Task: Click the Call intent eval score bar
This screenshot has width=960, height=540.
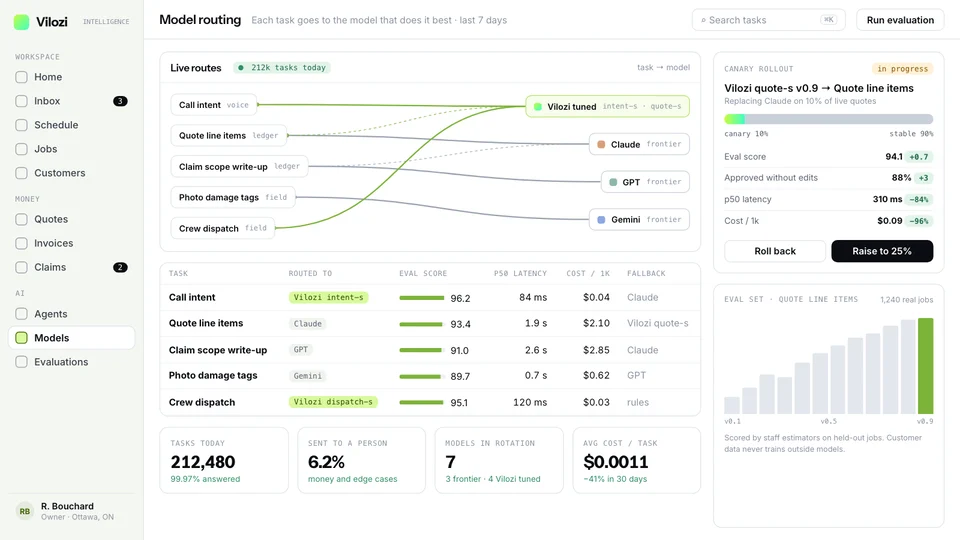Action: [422, 298]
